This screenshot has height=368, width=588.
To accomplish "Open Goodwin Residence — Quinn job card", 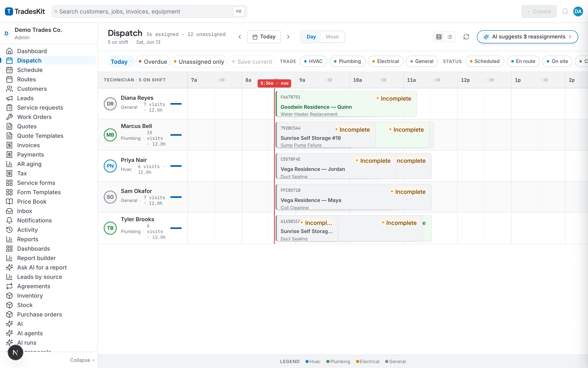I will point(346,104).
